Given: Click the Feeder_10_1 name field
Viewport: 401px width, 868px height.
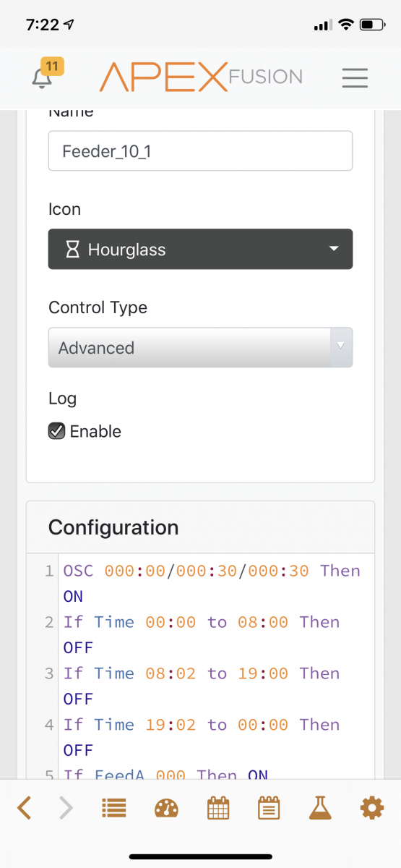Looking at the screenshot, I should coord(200,151).
